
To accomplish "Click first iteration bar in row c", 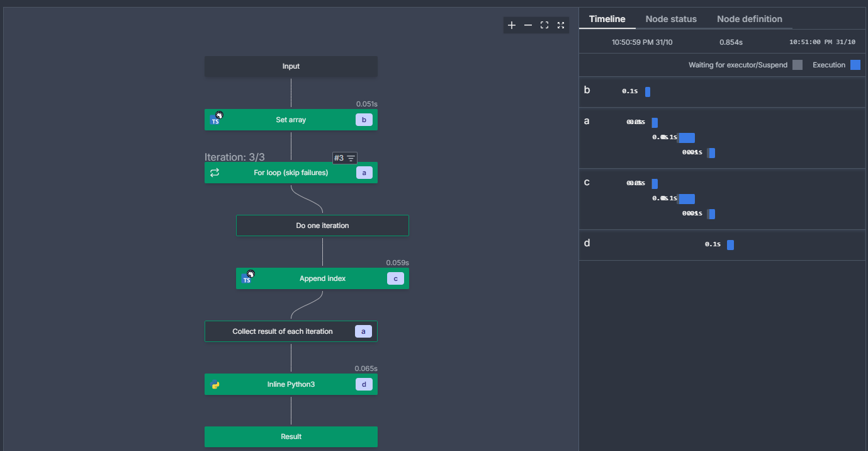I will (655, 184).
